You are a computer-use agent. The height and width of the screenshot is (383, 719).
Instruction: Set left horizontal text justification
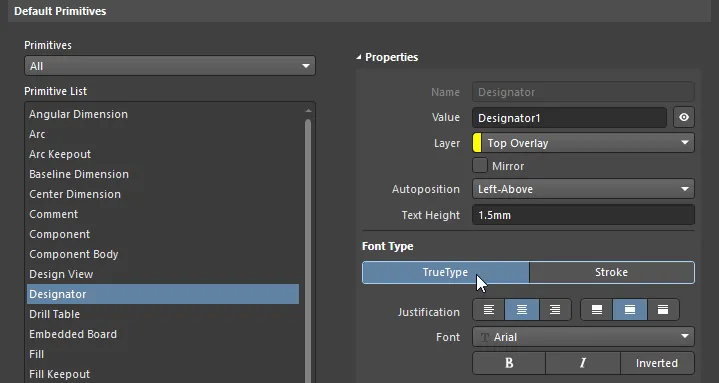tap(489, 310)
